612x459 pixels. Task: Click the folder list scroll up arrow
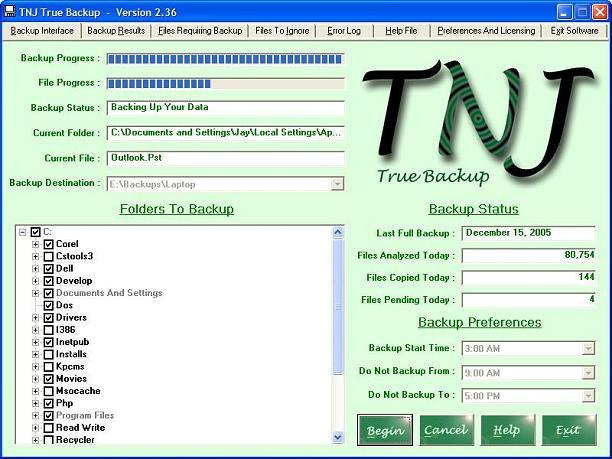tap(338, 233)
